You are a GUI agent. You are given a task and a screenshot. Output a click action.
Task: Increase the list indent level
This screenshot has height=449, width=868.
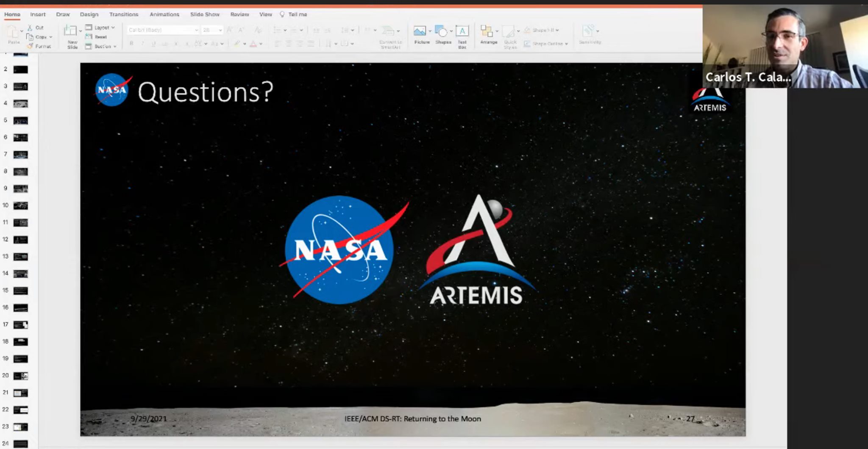tap(327, 30)
